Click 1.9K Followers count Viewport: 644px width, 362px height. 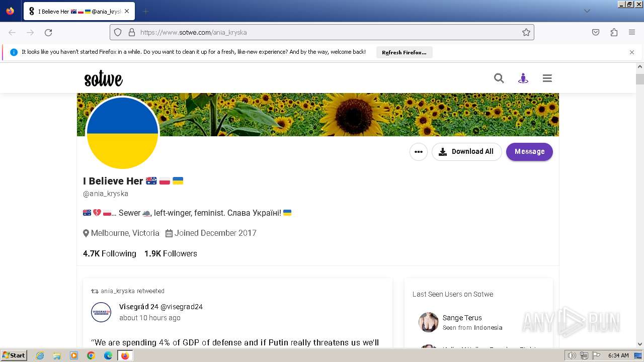click(x=171, y=253)
